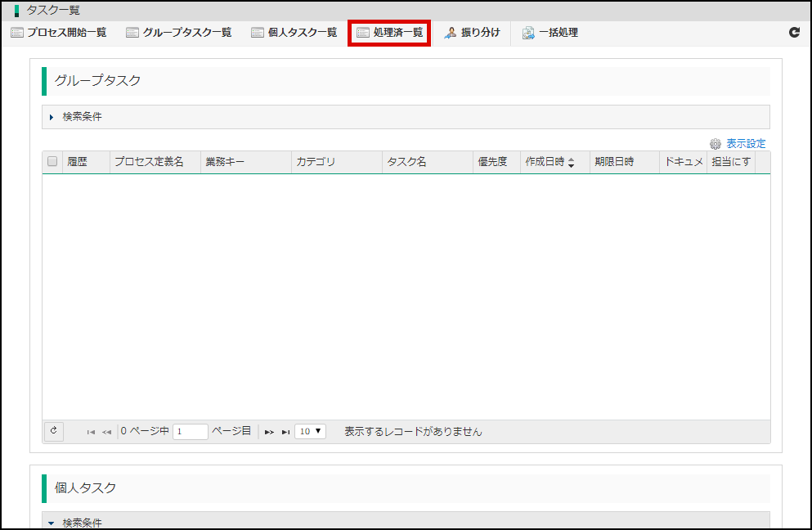
Task: Open the プロセス開始一覧 menu item
Action: [x=59, y=33]
